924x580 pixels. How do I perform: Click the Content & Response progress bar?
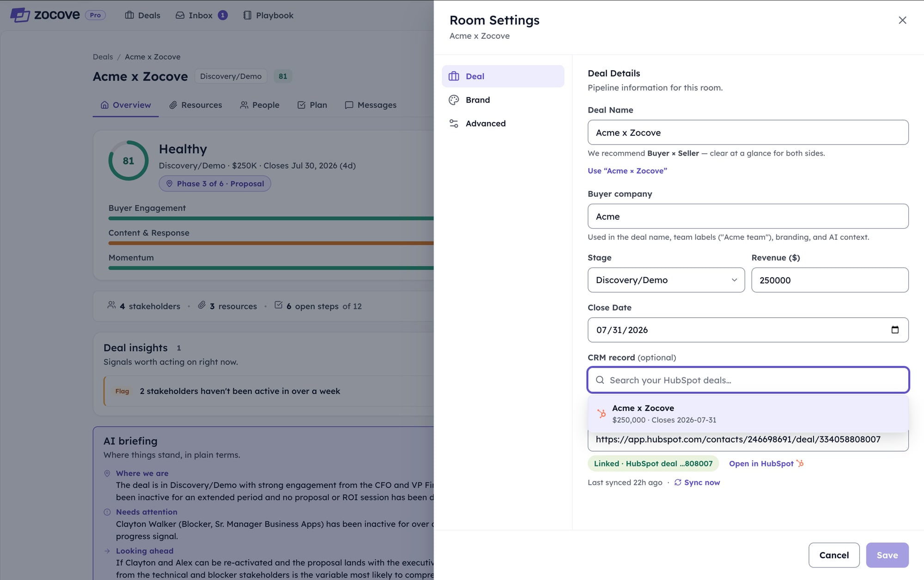coord(271,243)
